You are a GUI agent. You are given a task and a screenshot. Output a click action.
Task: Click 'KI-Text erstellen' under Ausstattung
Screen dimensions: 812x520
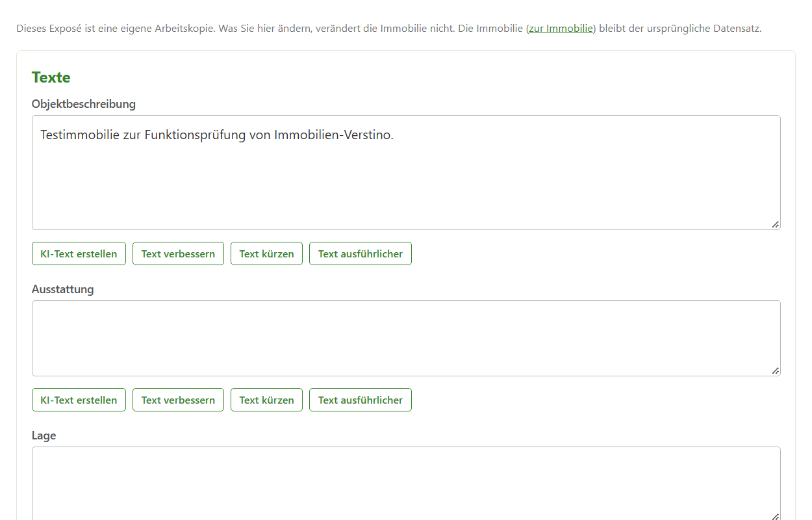[79, 400]
